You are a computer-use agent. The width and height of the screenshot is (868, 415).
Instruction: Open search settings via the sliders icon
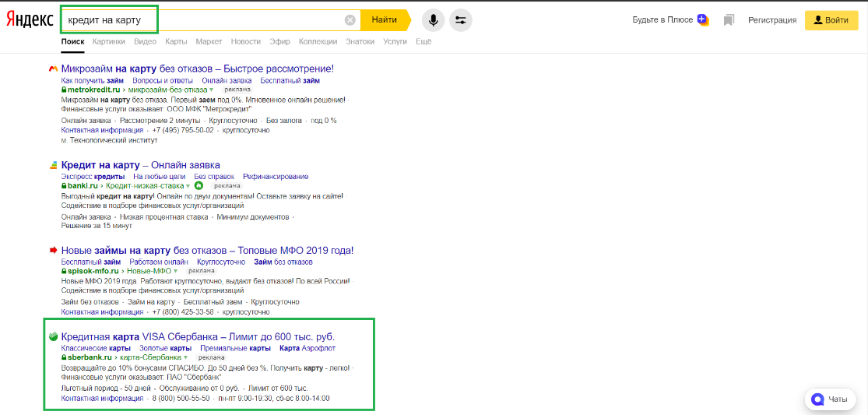[x=461, y=20]
